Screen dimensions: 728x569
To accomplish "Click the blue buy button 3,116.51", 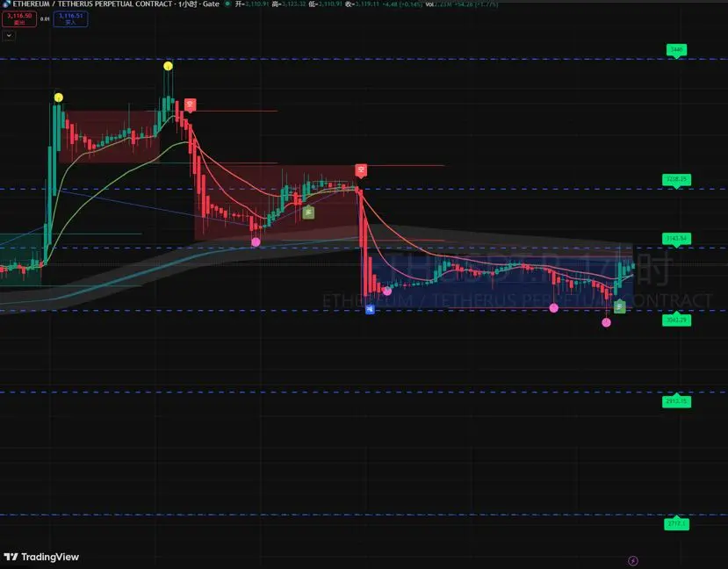I will (70, 19).
